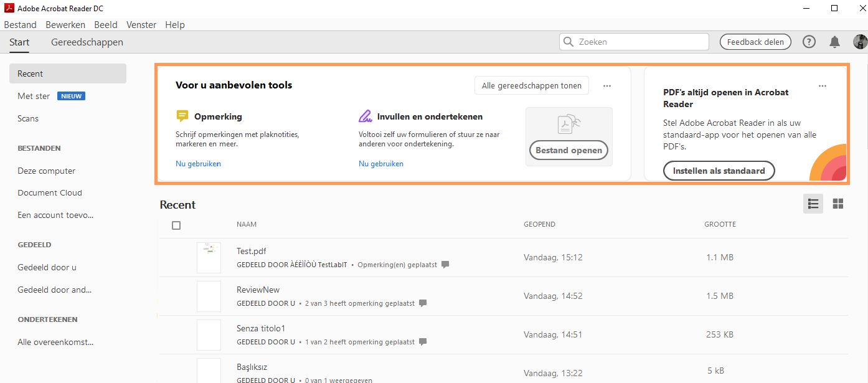Viewport: 868px width, 383px height.
Task: Click the ReviewNew file thumbnail
Action: 209,296
